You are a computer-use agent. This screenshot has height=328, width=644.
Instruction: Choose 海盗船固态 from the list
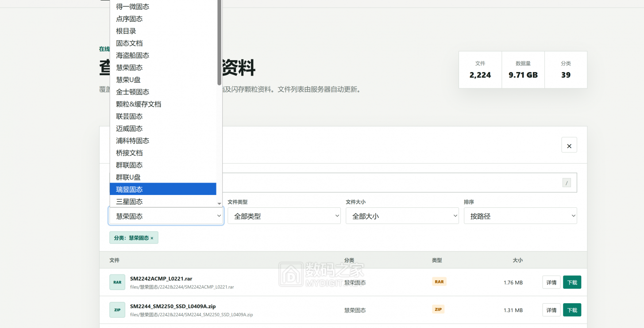163,55
